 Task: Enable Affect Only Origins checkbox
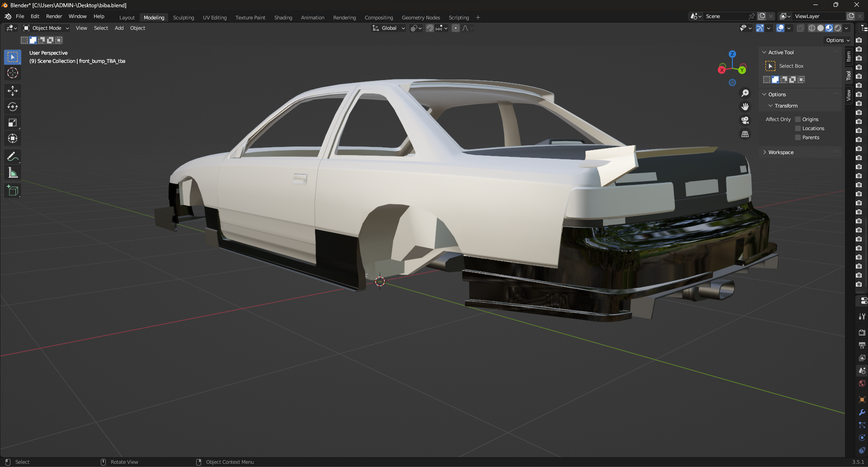[x=798, y=119]
